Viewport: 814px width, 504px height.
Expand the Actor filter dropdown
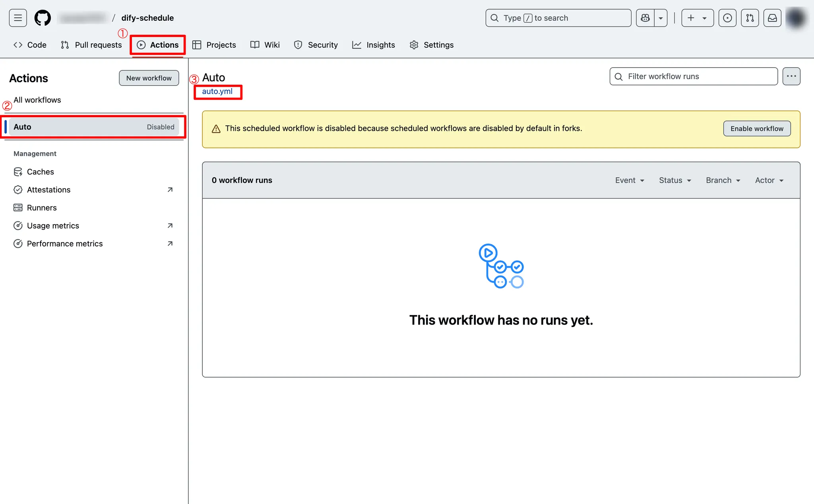(769, 180)
